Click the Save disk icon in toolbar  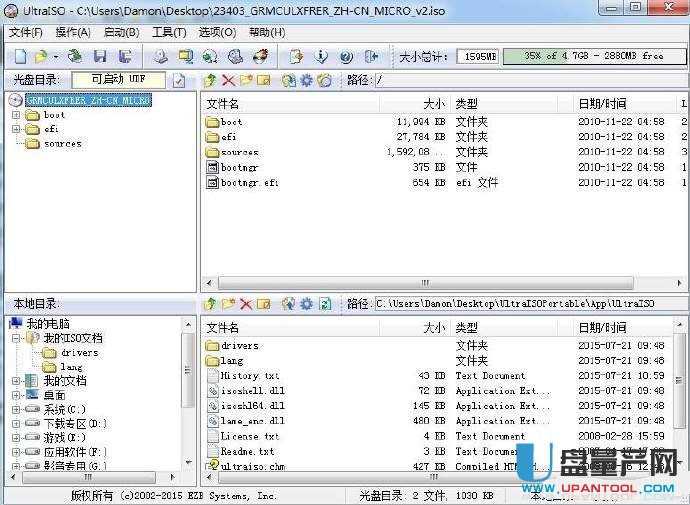tap(100, 57)
